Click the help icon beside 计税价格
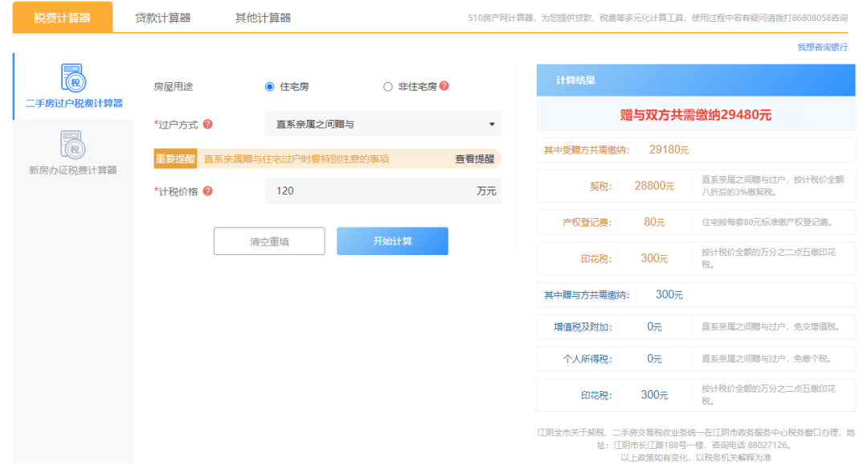 click(211, 191)
